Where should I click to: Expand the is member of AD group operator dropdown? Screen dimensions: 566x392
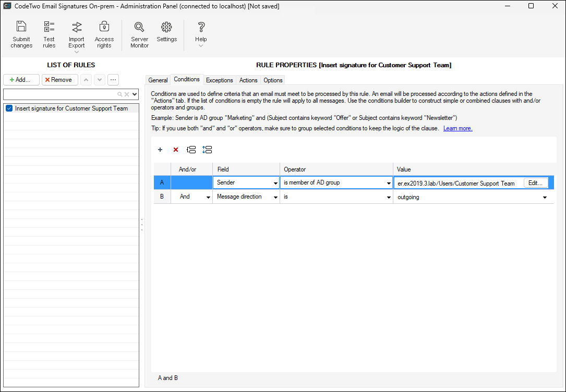coord(388,182)
